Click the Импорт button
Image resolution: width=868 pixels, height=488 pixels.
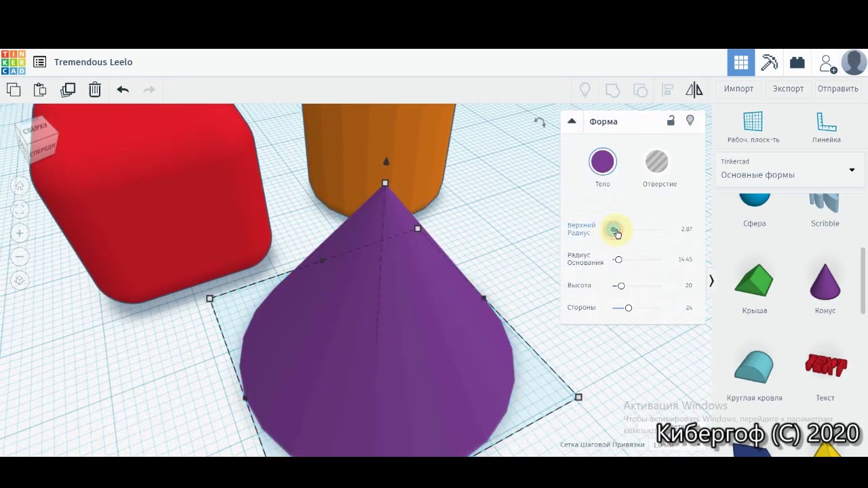738,89
